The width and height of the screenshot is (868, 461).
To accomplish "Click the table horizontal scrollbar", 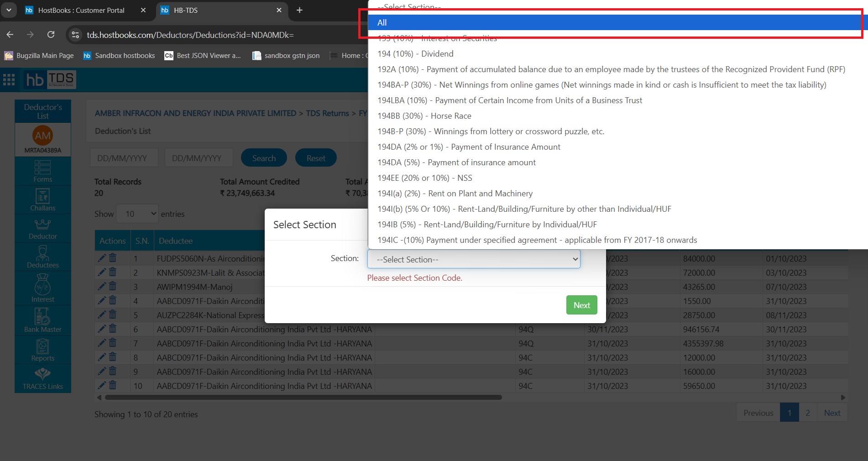I will click(x=303, y=397).
